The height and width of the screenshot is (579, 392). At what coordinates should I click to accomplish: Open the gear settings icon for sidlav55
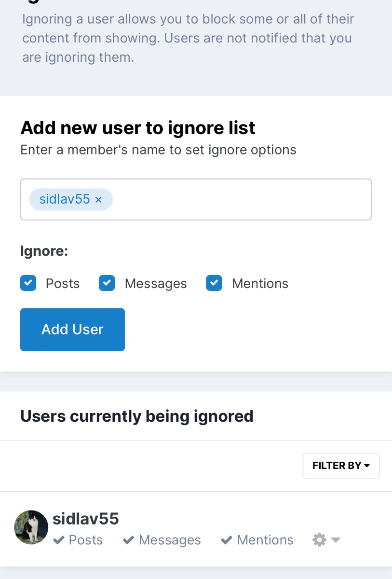pos(319,539)
